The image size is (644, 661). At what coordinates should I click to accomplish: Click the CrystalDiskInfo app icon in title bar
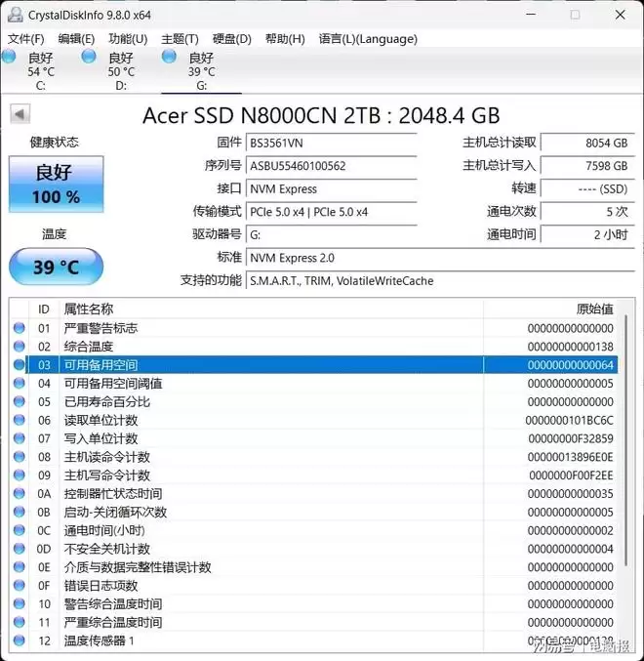[13, 15]
